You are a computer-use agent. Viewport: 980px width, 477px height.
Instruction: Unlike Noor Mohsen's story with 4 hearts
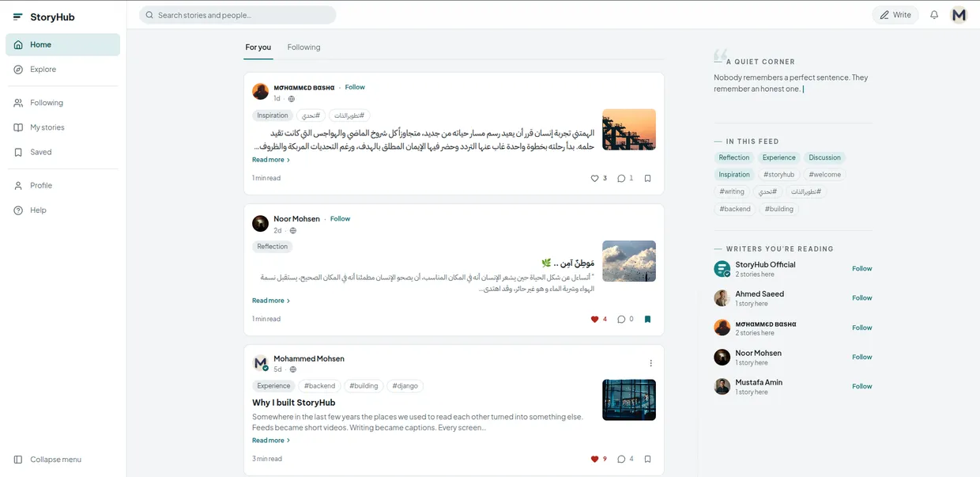tap(595, 320)
